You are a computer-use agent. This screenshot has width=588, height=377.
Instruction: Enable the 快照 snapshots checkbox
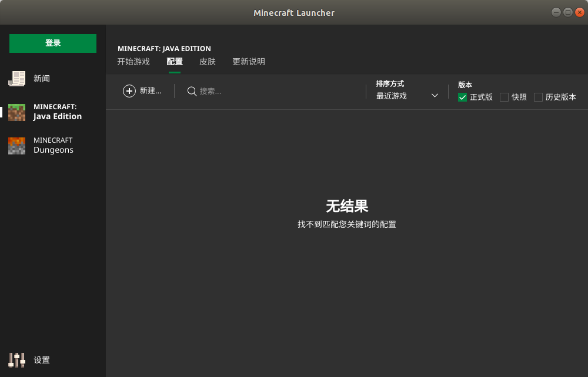tap(504, 97)
